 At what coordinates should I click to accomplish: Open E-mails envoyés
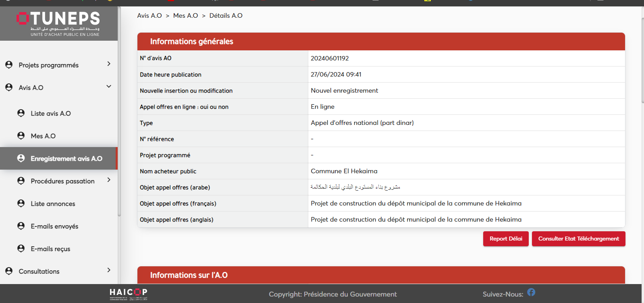click(x=54, y=226)
